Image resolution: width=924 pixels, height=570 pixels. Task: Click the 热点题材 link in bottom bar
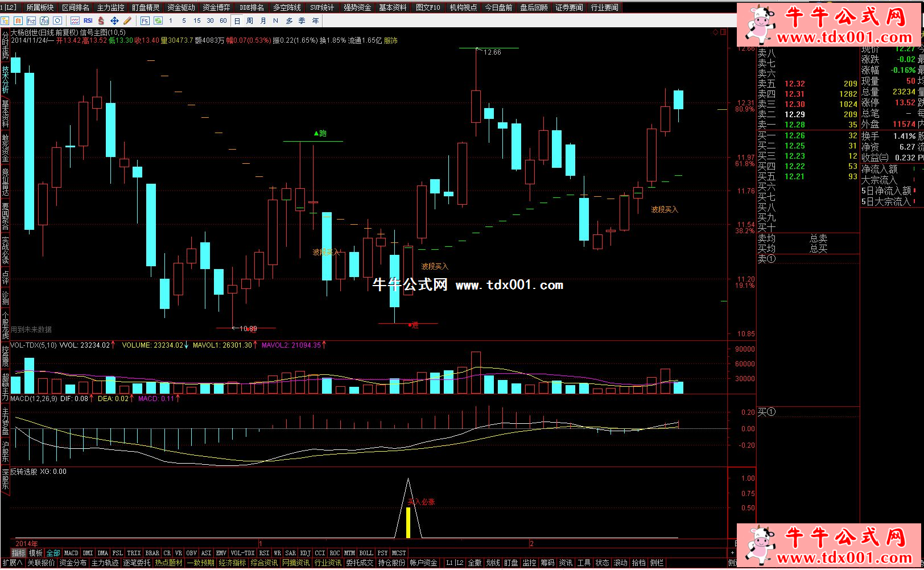(169, 563)
